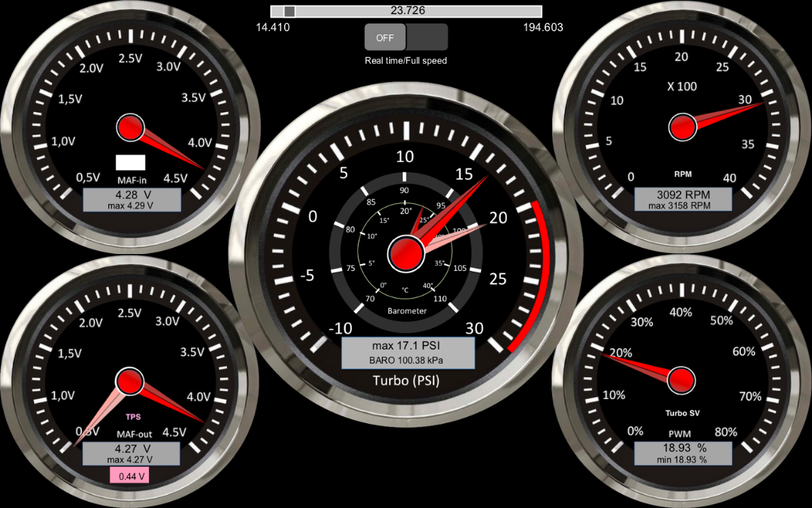Viewport: 812px width, 508px height.
Task: Click the MAF-out gauge red center hub
Action: [x=129, y=381]
